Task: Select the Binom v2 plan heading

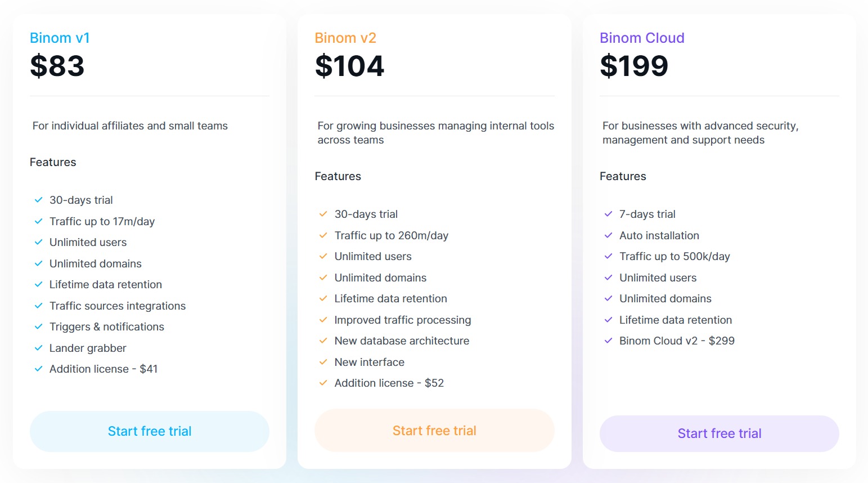Action: tap(345, 38)
